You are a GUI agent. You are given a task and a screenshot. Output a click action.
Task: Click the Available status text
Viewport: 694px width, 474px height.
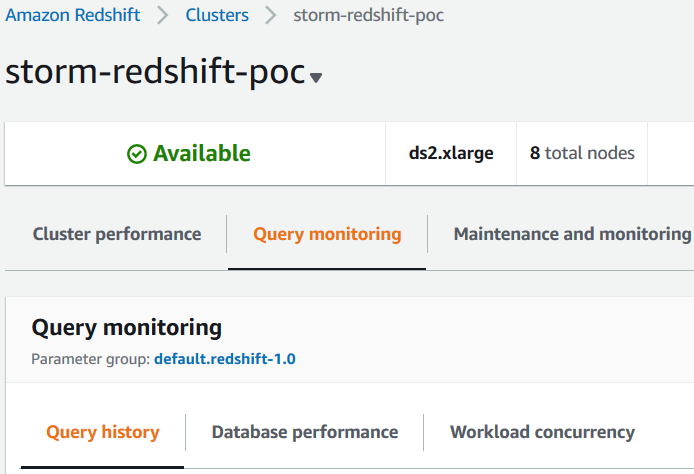202,154
